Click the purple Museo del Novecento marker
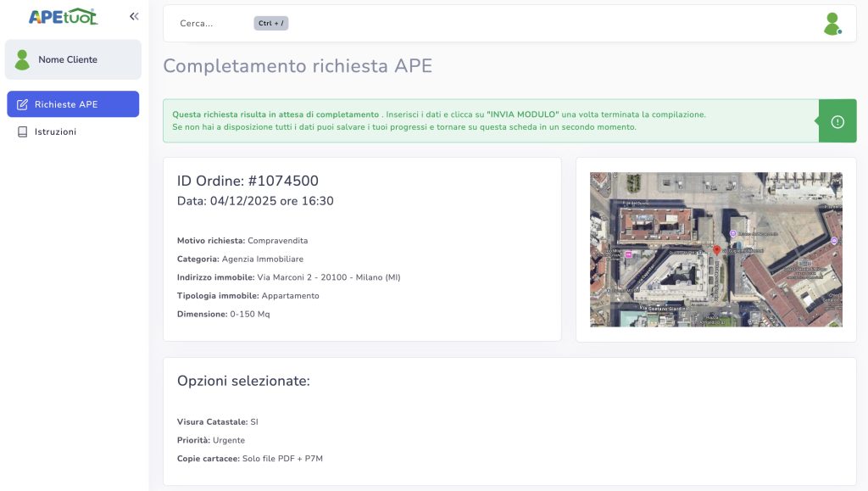 [x=734, y=232]
